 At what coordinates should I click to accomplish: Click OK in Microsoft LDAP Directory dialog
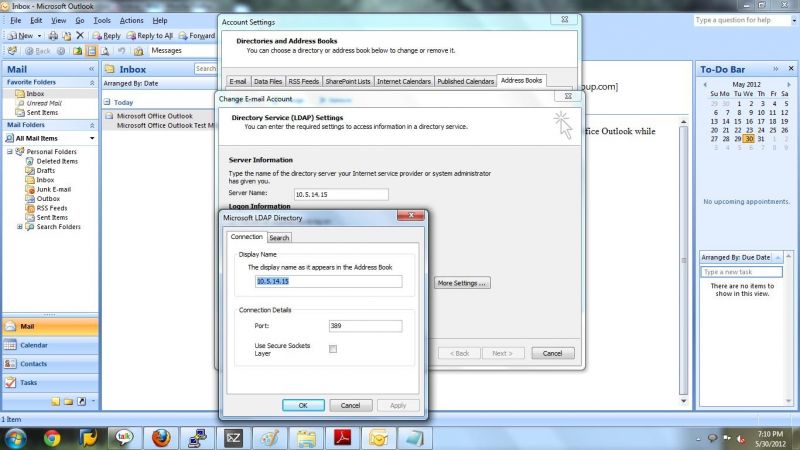(x=303, y=405)
